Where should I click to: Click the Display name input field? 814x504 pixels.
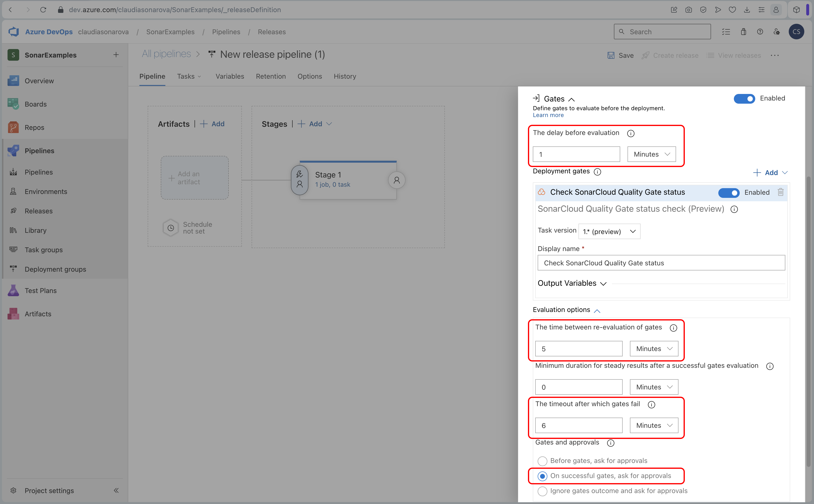tap(661, 263)
